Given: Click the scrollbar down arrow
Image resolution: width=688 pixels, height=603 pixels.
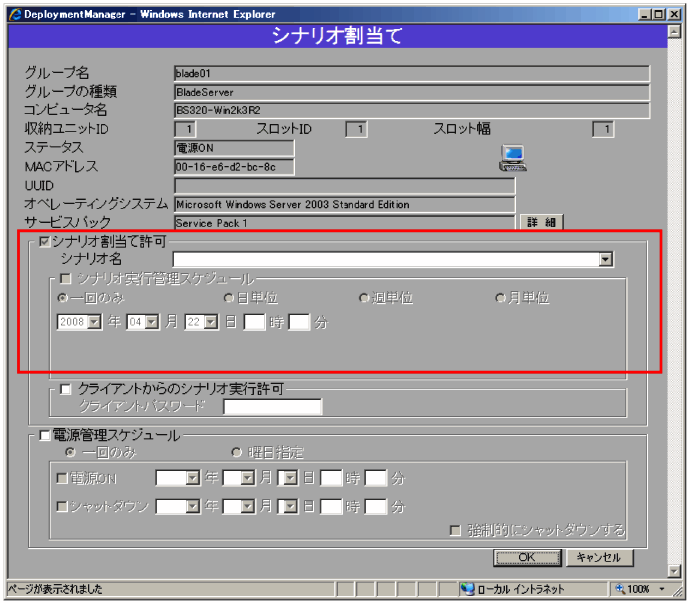Looking at the screenshot, I should pos(674,571).
